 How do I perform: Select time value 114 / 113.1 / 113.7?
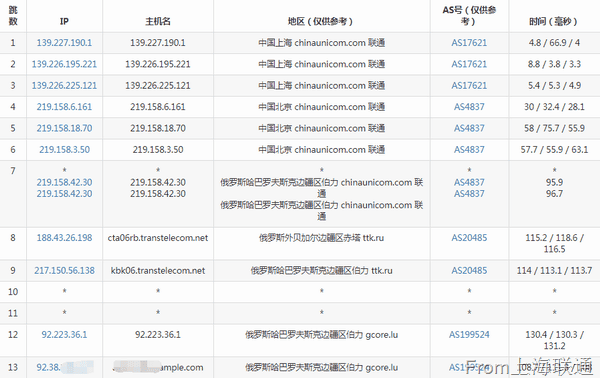pos(554,270)
